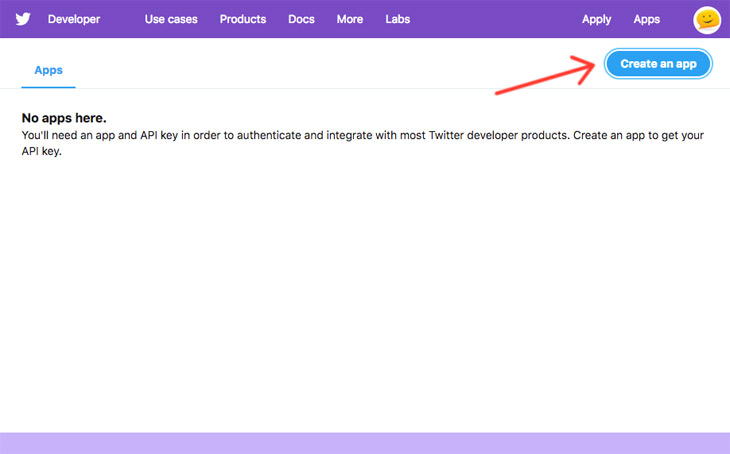
Task: Open the Products menu
Action: (243, 19)
